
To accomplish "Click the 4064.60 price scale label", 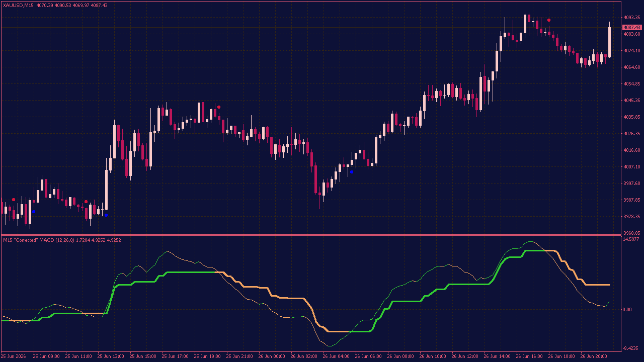I will [631, 67].
